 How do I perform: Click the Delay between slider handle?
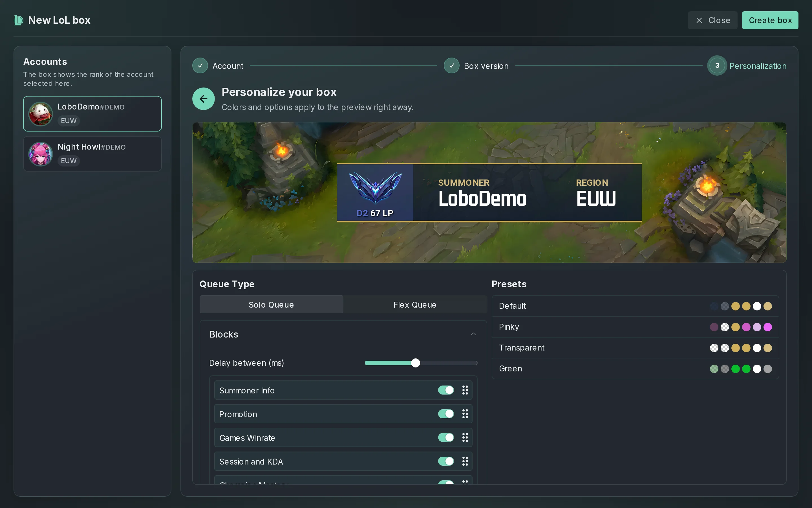(415, 363)
